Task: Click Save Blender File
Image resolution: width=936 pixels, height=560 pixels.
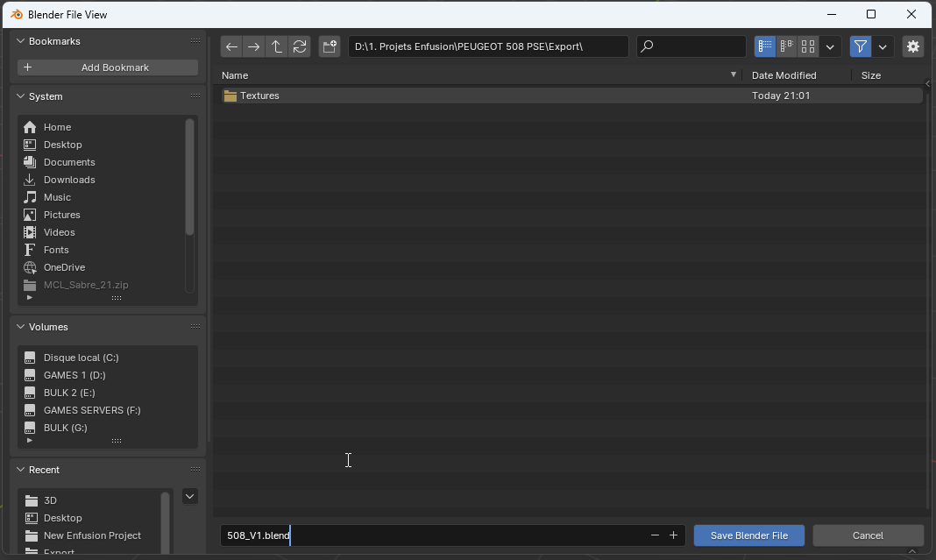Action: pos(749,535)
